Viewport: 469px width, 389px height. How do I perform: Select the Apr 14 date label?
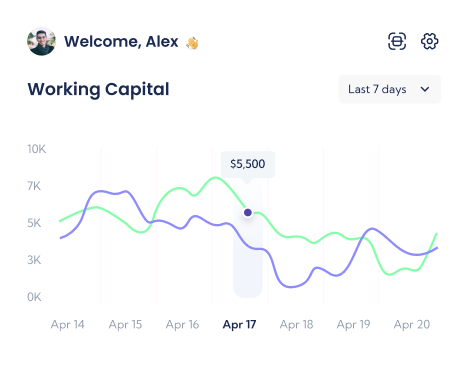click(x=68, y=324)
